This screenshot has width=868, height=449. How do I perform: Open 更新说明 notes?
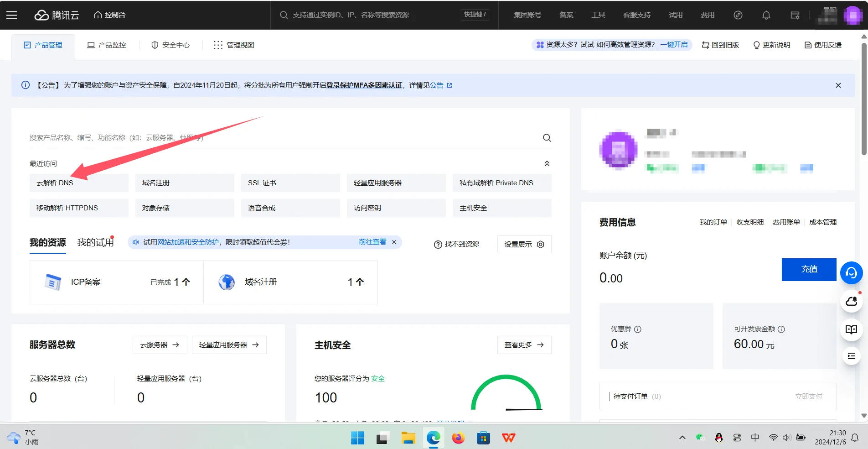[x=772, y=45]
